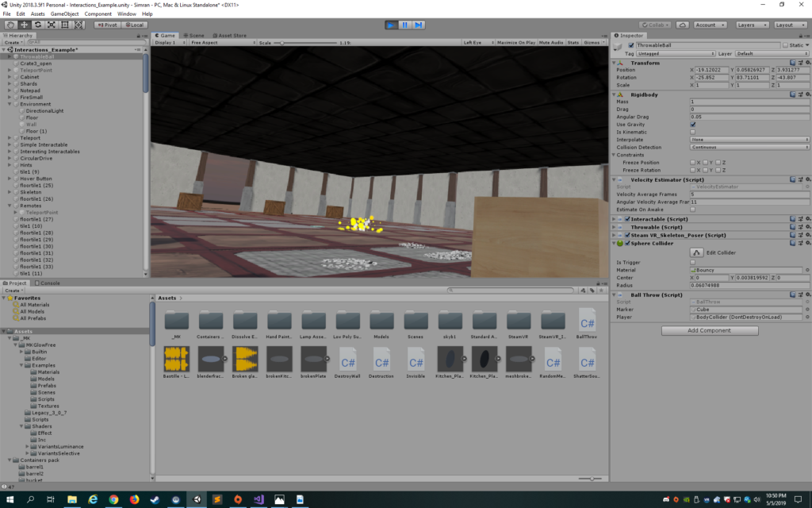Open the Destruction C# script
The width and height of the screenshot is (812, 508).
coord(381,362)
